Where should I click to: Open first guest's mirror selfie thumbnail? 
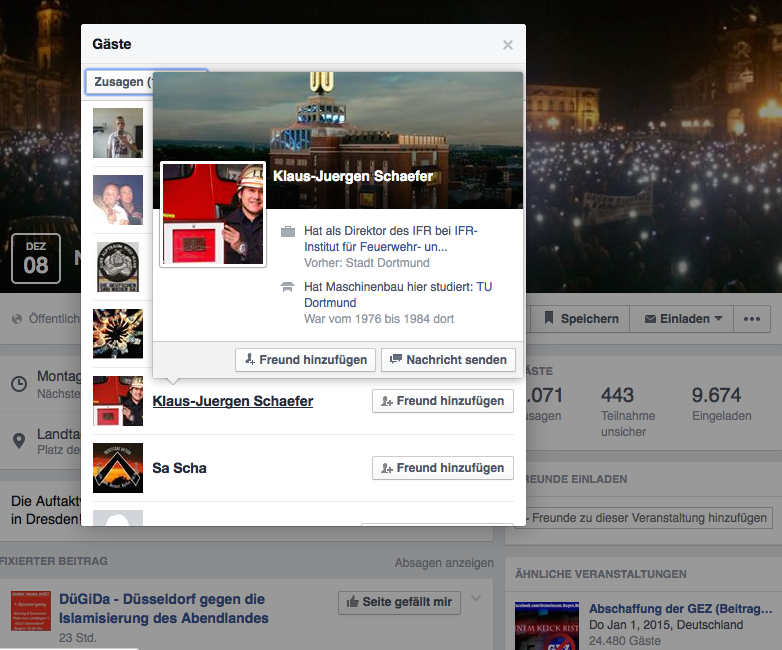118,133
